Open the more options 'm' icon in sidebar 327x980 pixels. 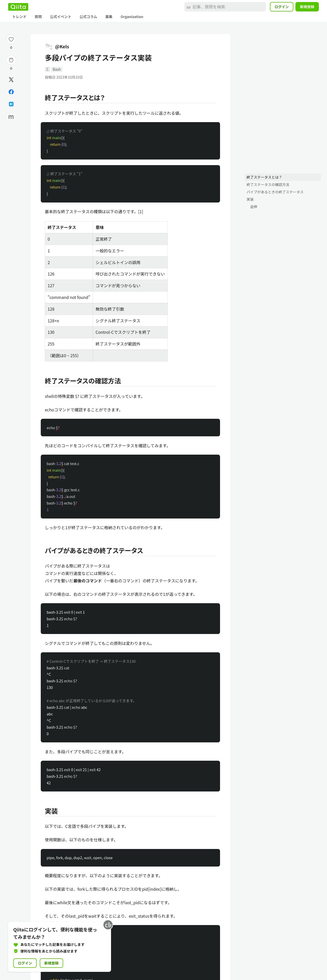pyautogui.click(x=11, y=117)
